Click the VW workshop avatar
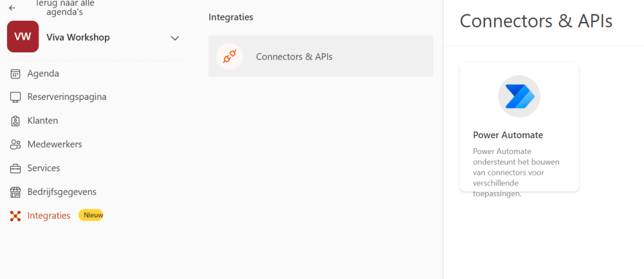 pyautogui.click(x=23, y=37)
